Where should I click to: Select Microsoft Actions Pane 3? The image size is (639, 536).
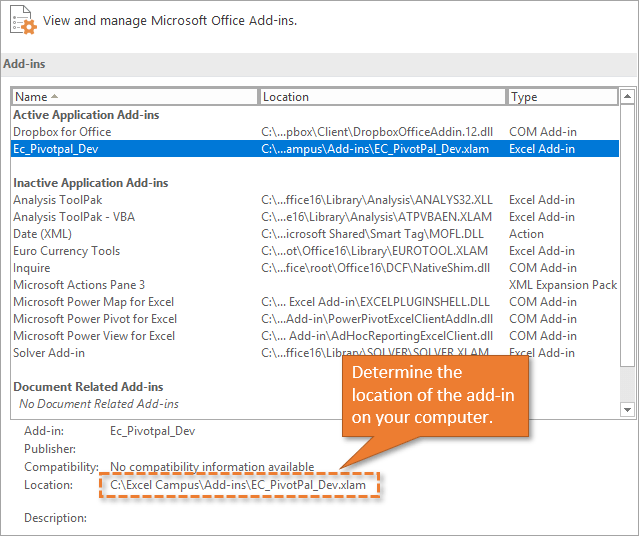(79, 285)
